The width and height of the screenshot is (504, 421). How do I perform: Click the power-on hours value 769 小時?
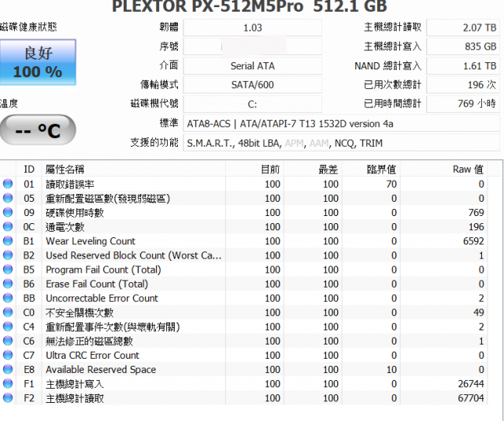463,103
